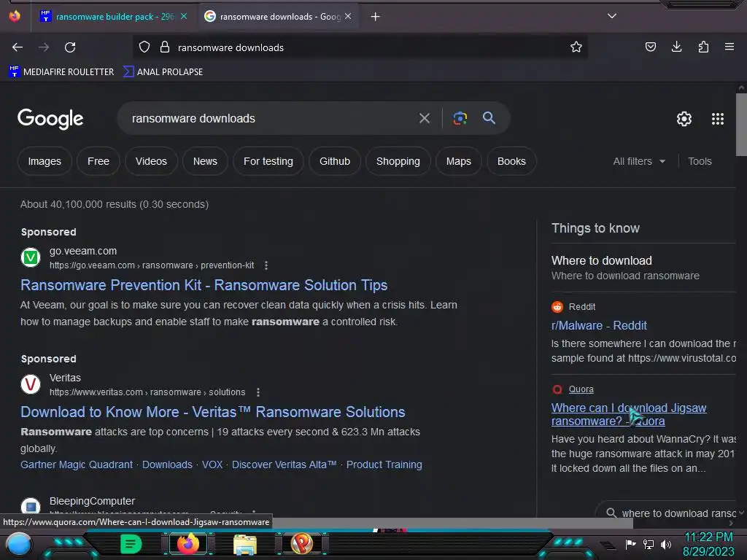The width and height of the screenshot is (747, 560).
Task: Open the Veeam ad three-dot menu
Action: coord(266,265)
